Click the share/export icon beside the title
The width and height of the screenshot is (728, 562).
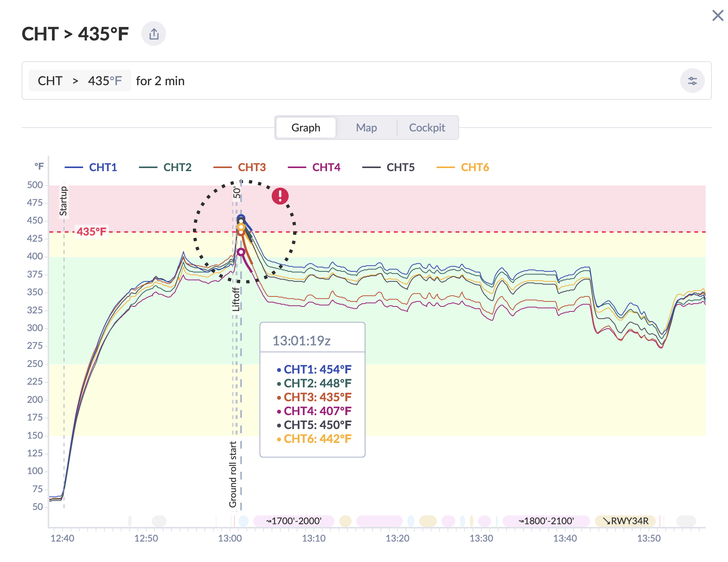(154, 34)
